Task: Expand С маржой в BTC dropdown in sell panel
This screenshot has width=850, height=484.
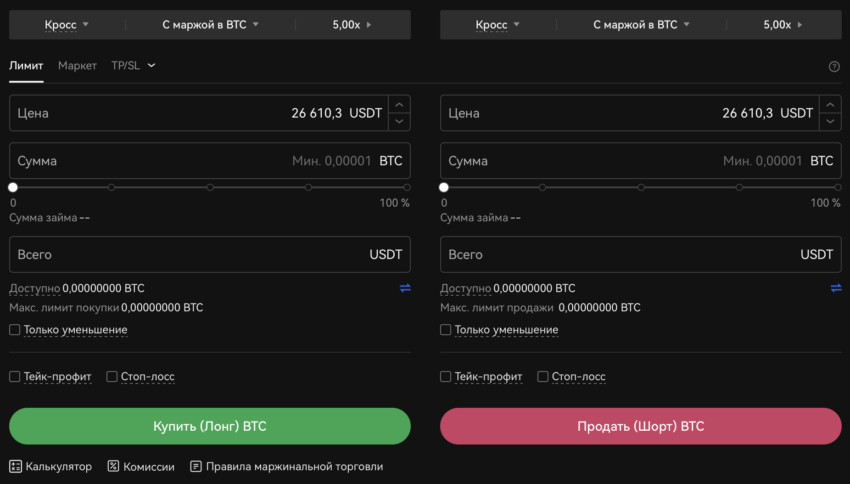Action: 641,25
